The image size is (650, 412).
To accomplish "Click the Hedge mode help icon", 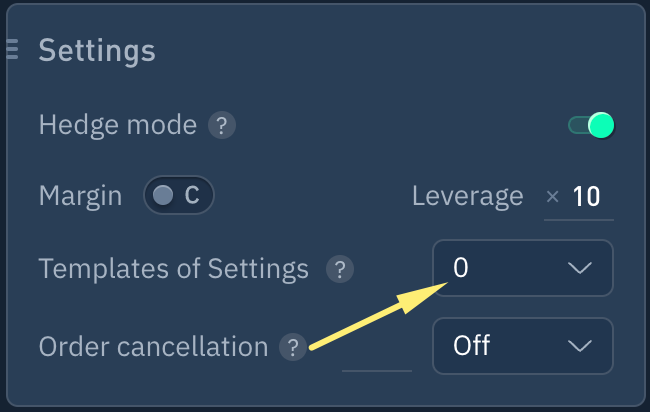I will click(221, 126).
